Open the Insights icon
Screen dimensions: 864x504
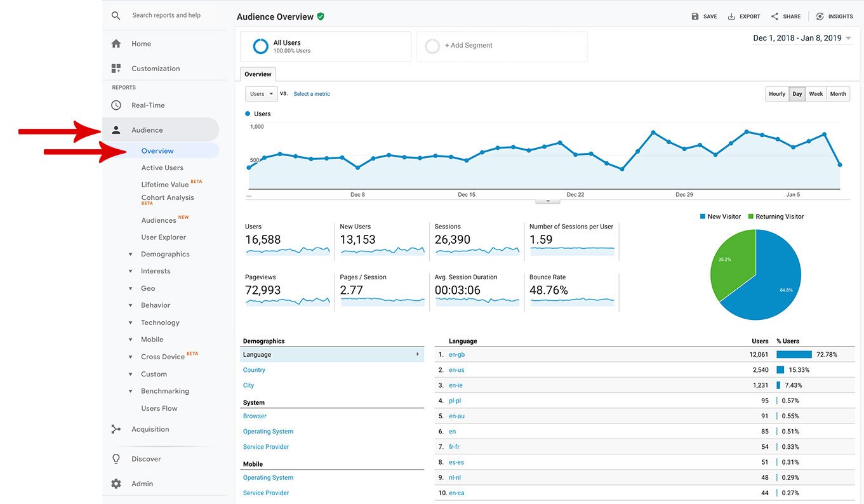(x=820, y=17)
